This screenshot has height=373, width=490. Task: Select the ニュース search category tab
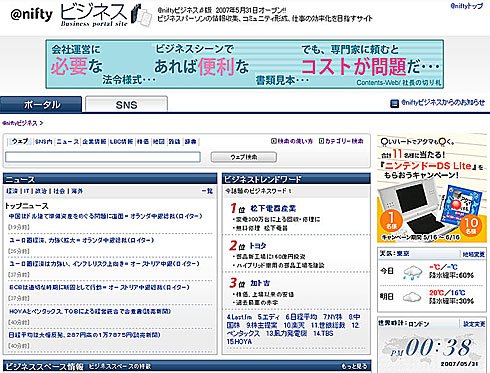67,142
